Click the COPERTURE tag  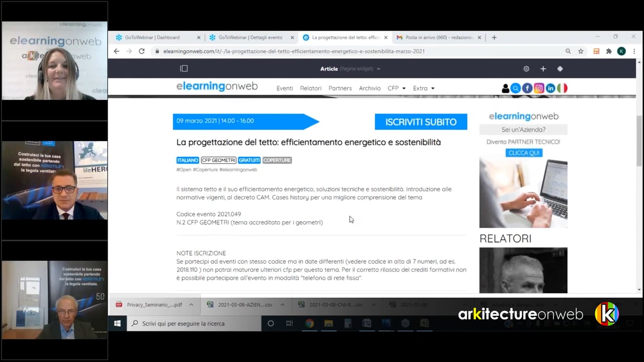coord(277,160)
